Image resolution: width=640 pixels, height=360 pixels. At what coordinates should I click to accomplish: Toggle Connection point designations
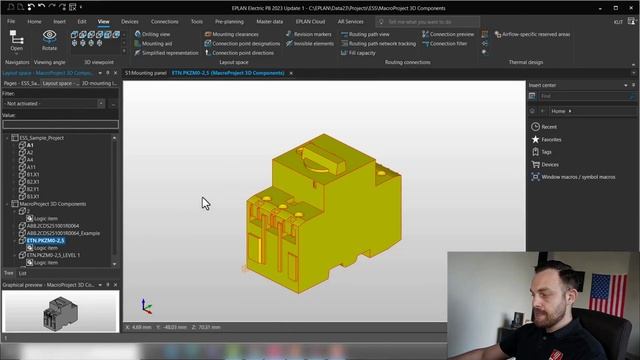coord(242,43)
